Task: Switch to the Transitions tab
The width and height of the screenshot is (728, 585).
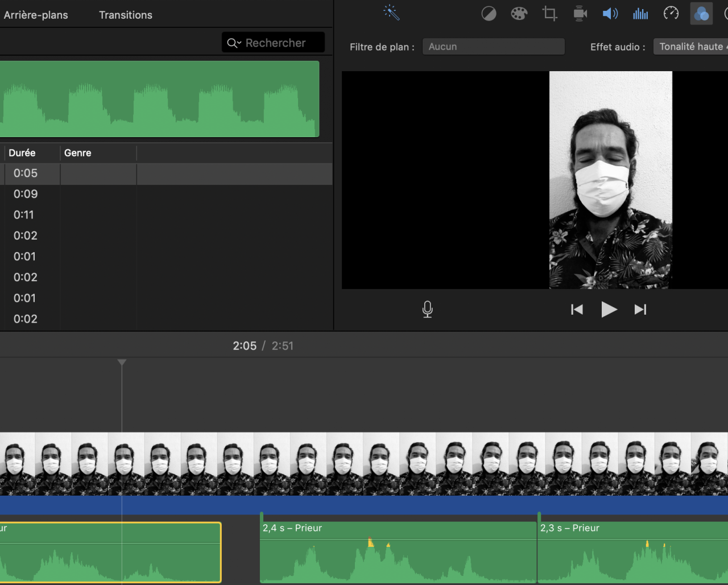Action: tap(126, 15)
